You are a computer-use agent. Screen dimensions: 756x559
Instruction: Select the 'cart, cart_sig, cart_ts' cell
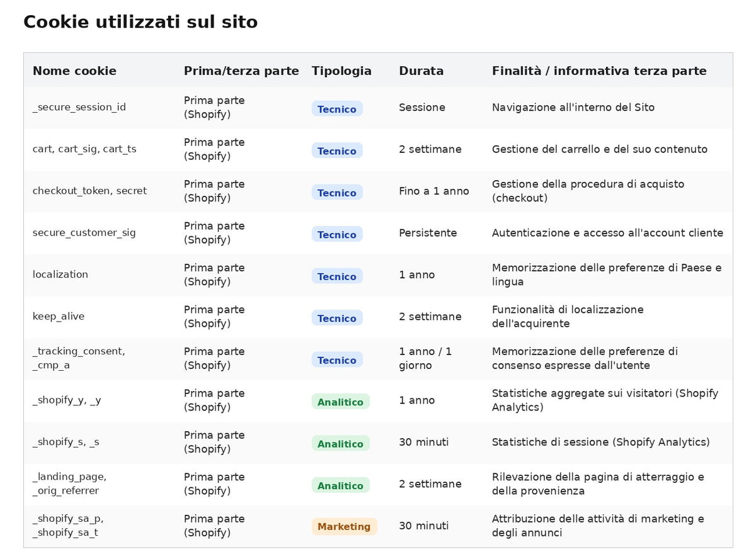(x=84, y=149)
